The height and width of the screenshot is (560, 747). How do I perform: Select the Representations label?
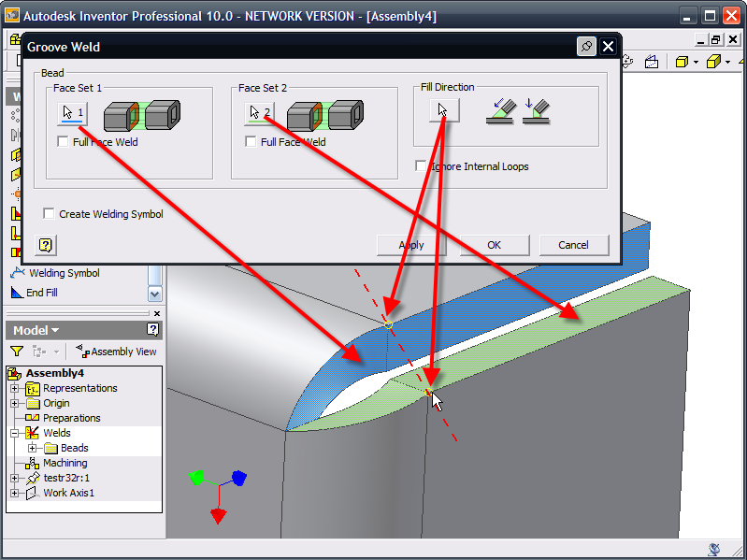pos(80,388)
